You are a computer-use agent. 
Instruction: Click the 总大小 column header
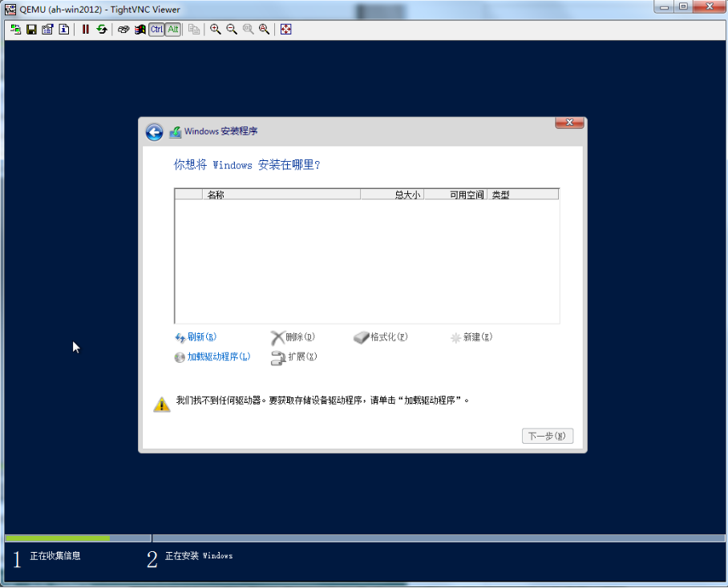(406, 195)
